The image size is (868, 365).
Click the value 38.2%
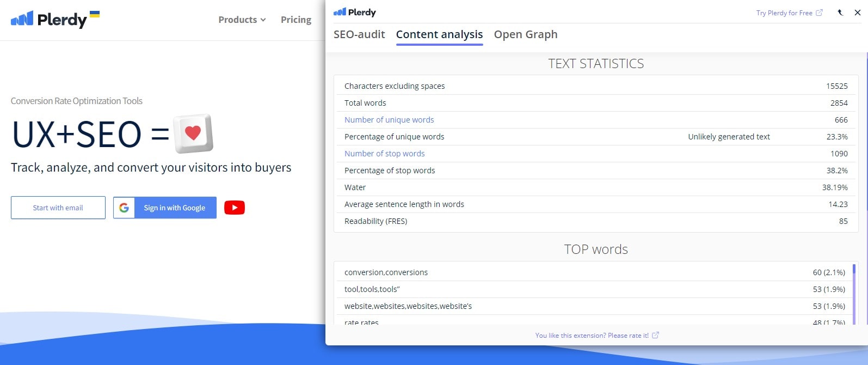pyautogui.click(x=837, y=171)
